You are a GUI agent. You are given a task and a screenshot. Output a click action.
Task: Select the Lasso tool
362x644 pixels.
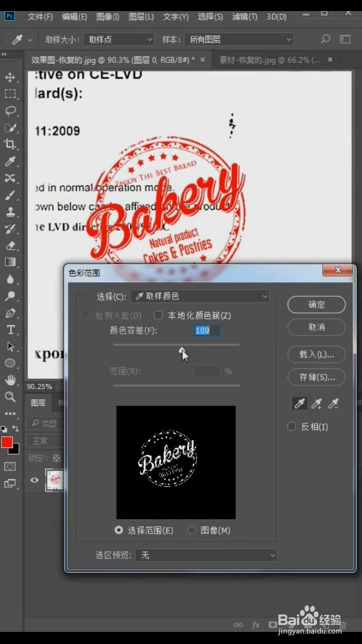click(10, 111)
